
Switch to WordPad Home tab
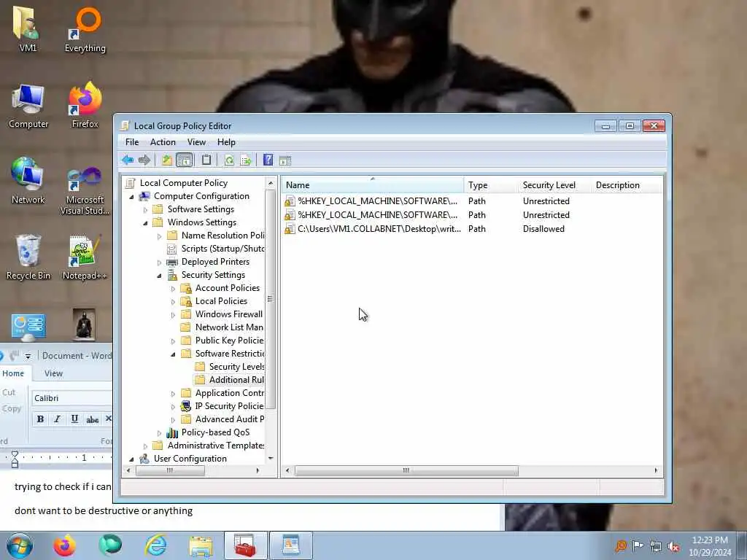pyautogui.click(x=13, y=373)
